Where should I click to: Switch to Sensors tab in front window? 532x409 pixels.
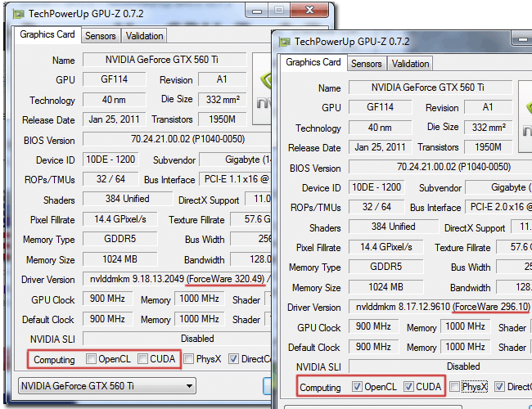(367, 64)
